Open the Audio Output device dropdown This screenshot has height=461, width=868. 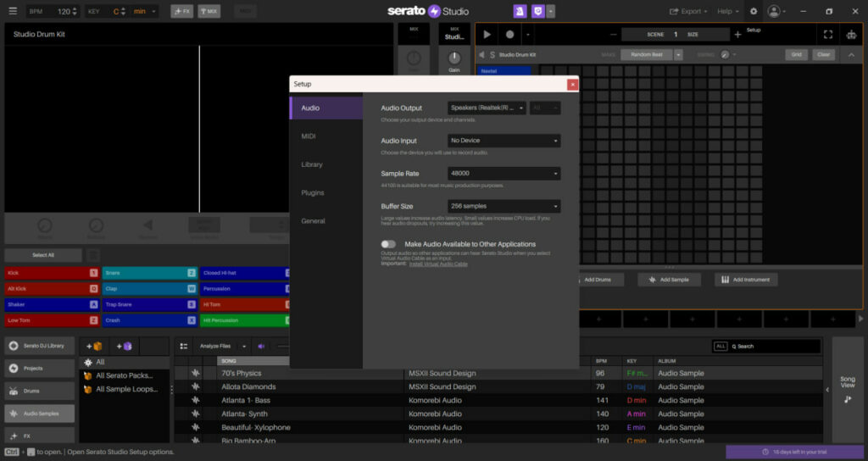(487, 108)
